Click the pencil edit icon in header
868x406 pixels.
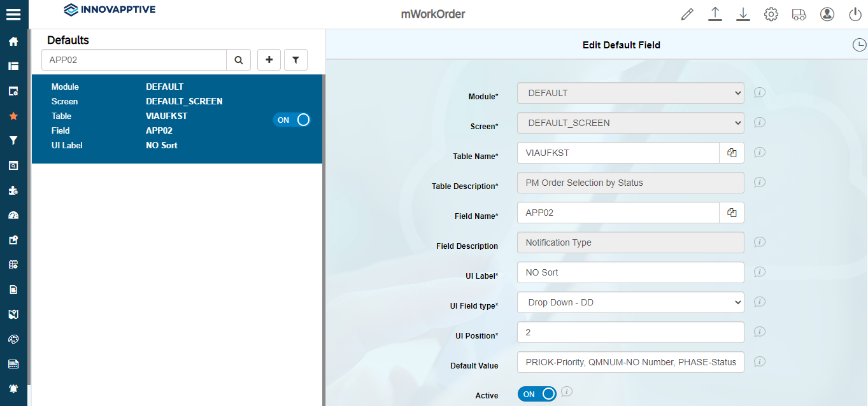tap(687, 14)
